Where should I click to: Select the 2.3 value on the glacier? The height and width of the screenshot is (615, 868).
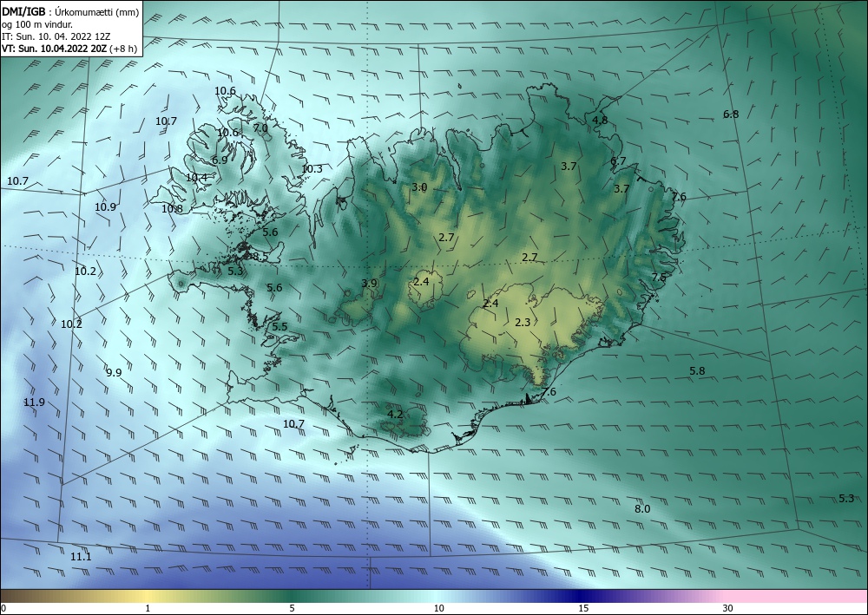523,322
